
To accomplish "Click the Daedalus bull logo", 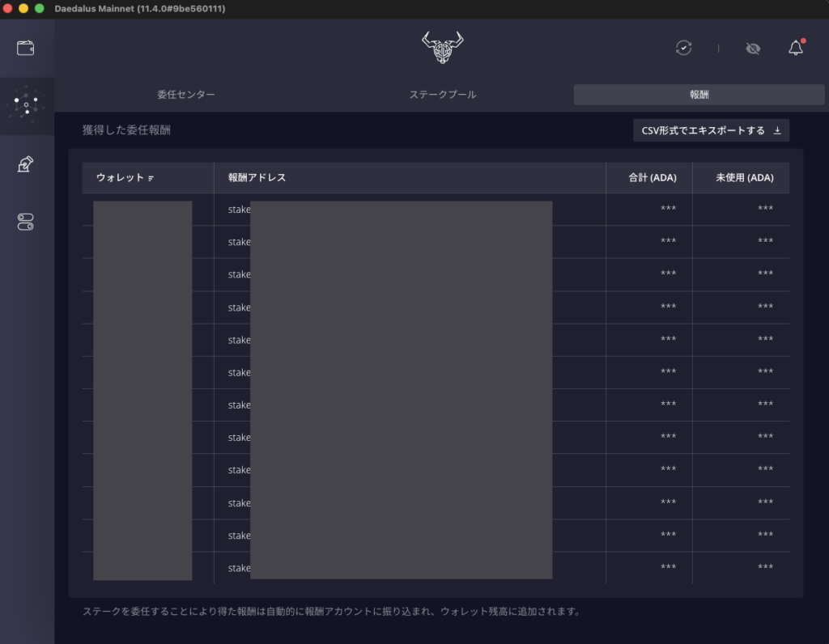I will [x=443, y=48].
